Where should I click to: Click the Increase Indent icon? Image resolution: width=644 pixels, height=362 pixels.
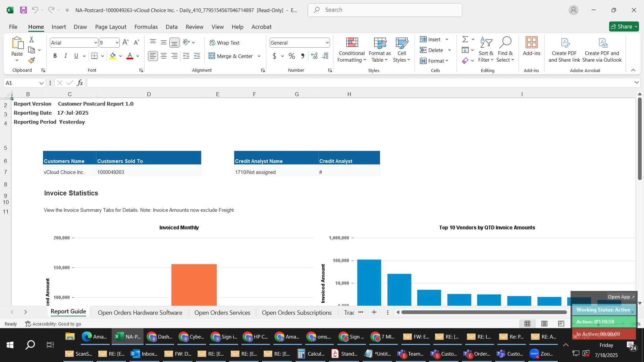(x=197, y=56)
